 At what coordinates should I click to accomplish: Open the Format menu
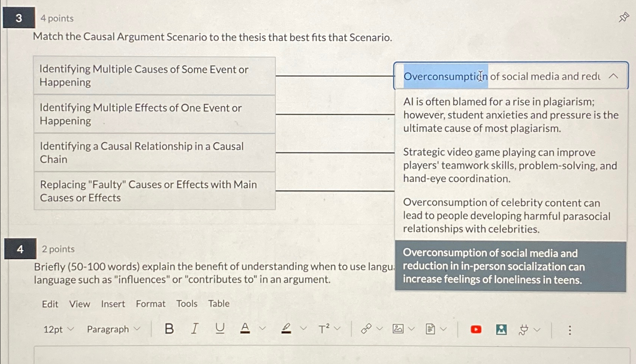click(x=150, y=304)
